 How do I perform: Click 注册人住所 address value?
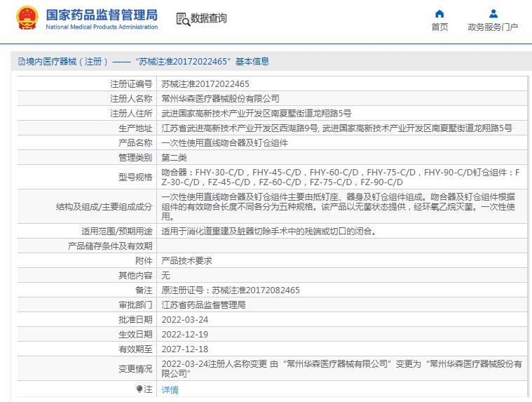(257, 113)
